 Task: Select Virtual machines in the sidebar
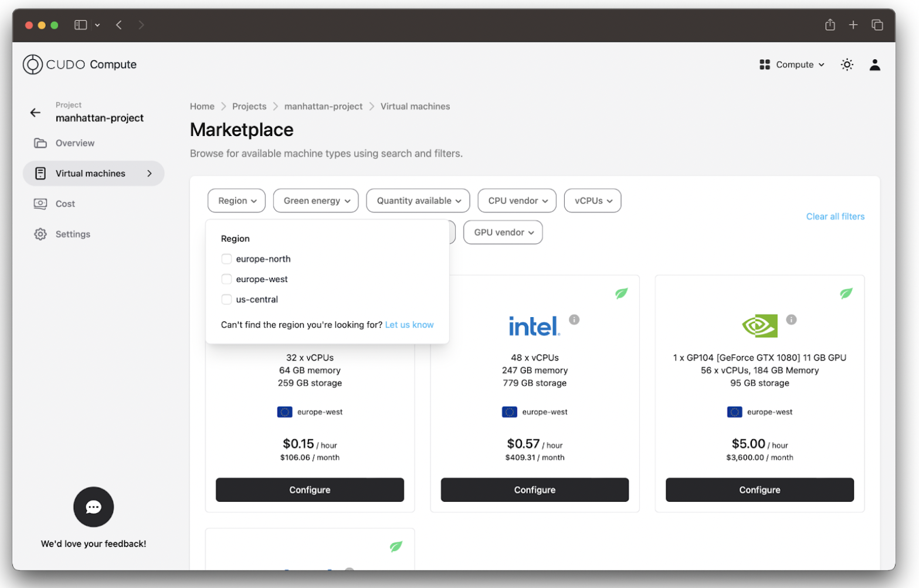tap(93, 174)
